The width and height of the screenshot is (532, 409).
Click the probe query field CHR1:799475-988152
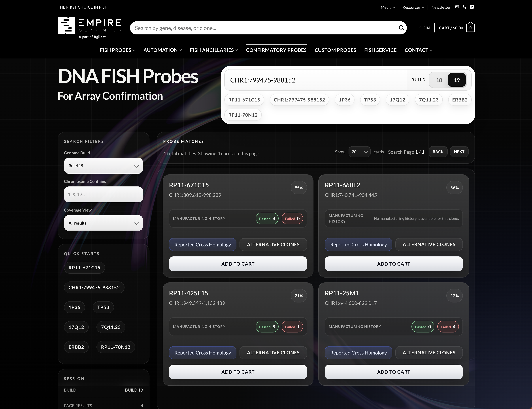pyautogui.click(x=315, y=80)
